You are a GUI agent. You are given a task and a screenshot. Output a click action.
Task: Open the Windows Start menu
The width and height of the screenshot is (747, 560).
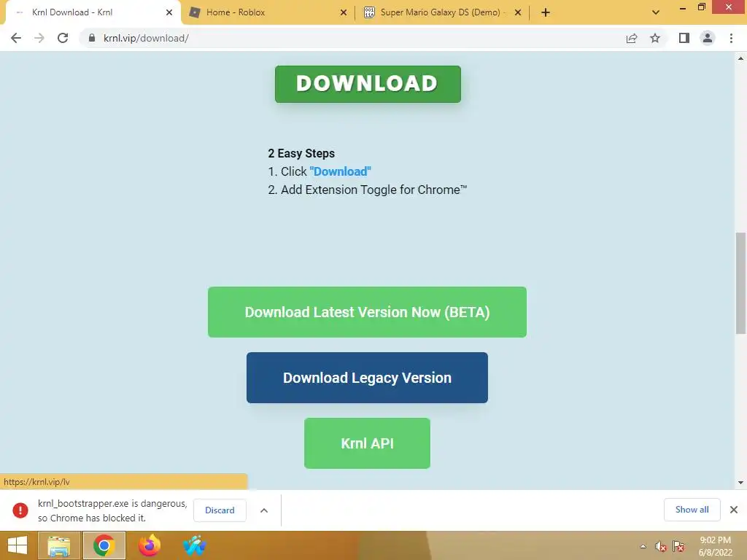[18, 545]
